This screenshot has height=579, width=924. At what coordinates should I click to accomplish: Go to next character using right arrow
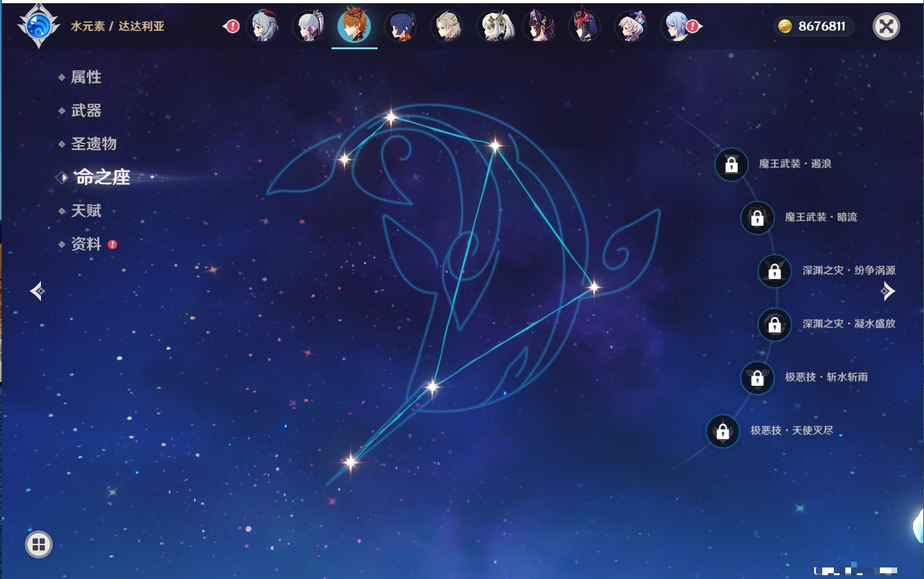pyautogui.click(x=888, y=292)
